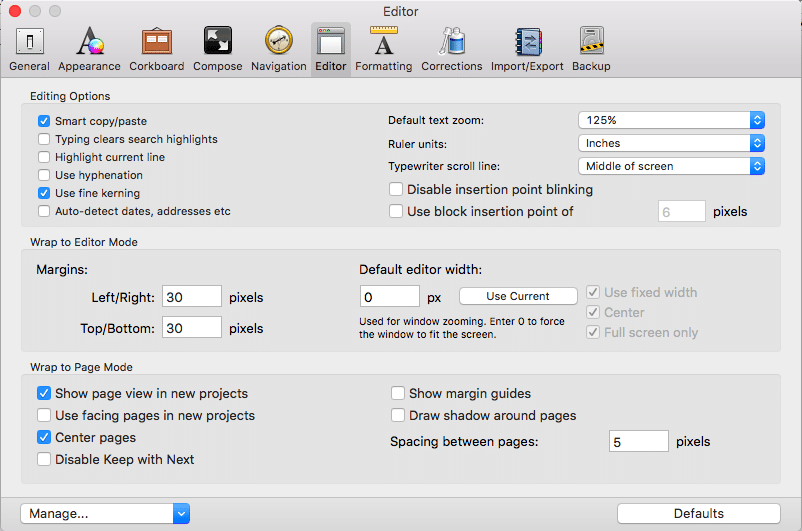Open Typewriter scroll line dropdown
Screen dimensions: 802x531
tap(672, 166)
